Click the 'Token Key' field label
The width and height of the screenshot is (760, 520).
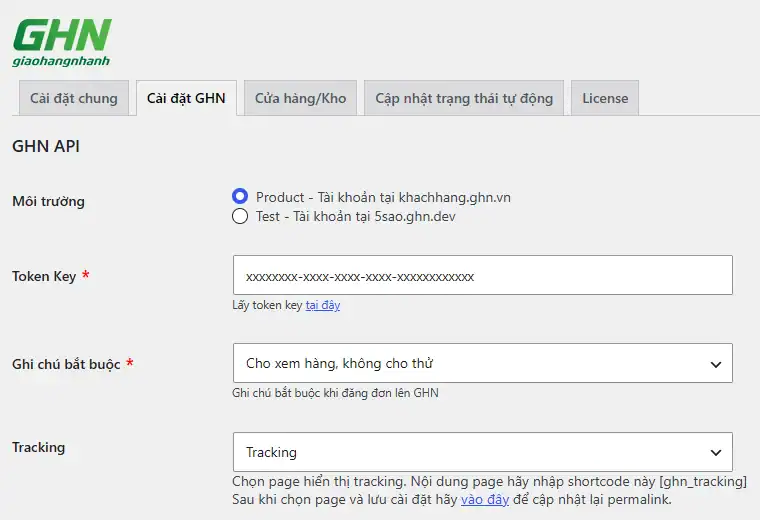(x=44, y=276)
